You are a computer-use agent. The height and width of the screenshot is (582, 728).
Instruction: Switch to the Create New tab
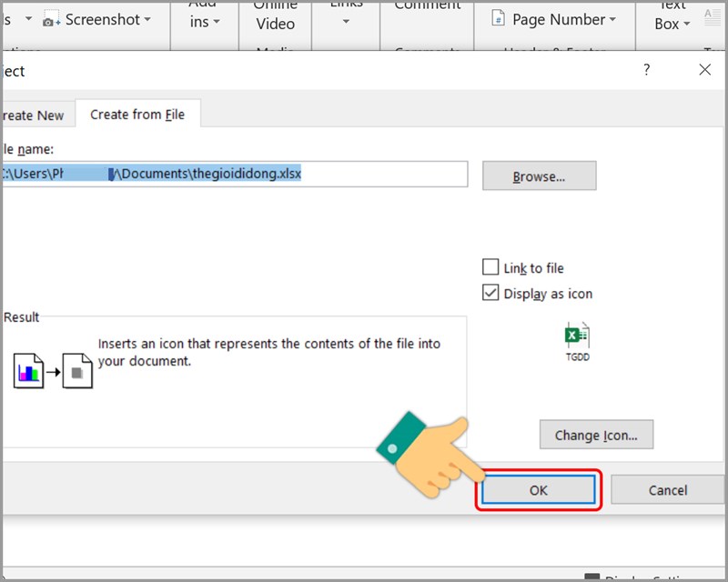pyautogui.click(x=39, y=115)
